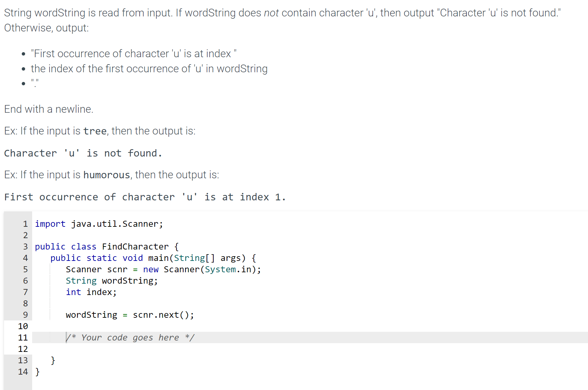The height and width of the screenshot is (390, 588).
Task: Select the import java.util.Scanner statement
Action: click(x=99, y=224)
